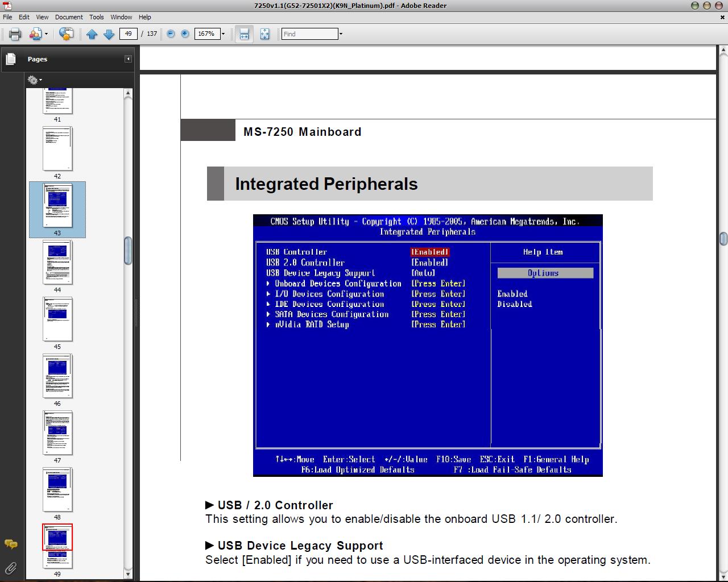Click the 'Integrated Peripherals' heading
Viewport: 728px width, 582px height.
click(326, 184)
